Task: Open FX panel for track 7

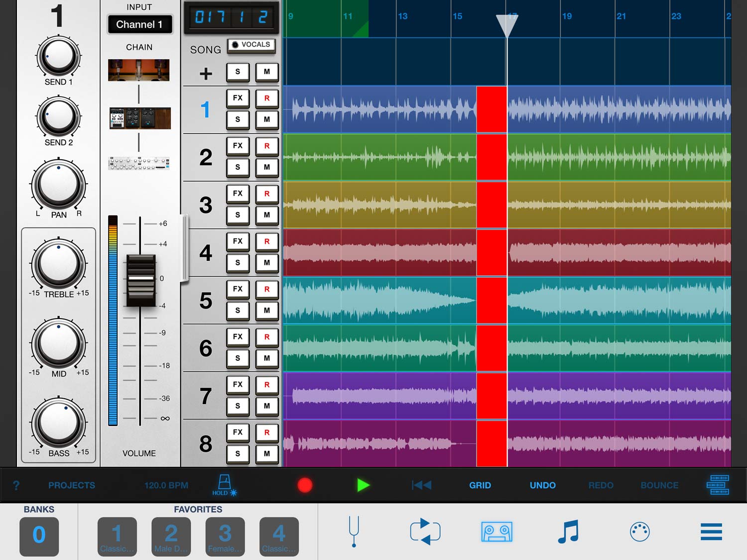Action: click(238, 384)
